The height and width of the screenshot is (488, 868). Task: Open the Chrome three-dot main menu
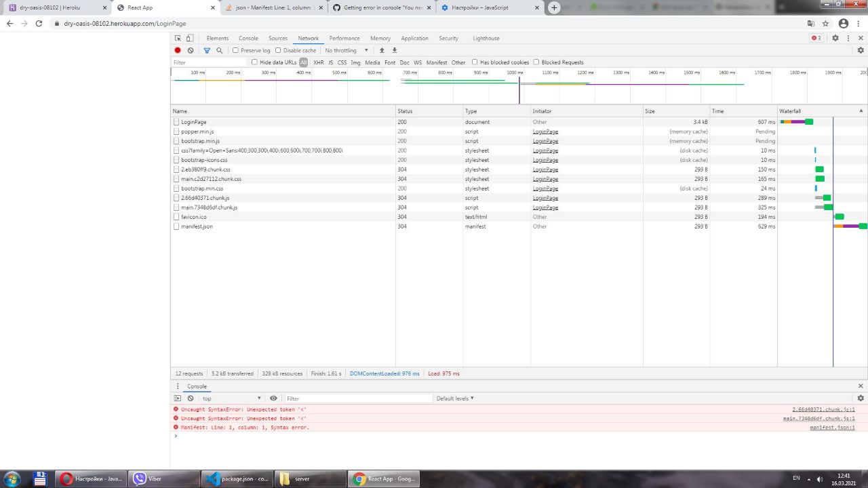tap(859, 23)
